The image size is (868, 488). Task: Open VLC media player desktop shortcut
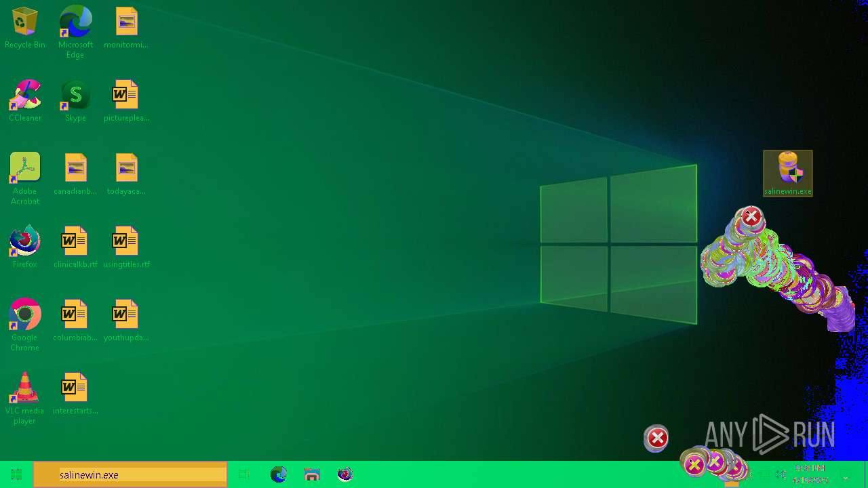[25, 399]
